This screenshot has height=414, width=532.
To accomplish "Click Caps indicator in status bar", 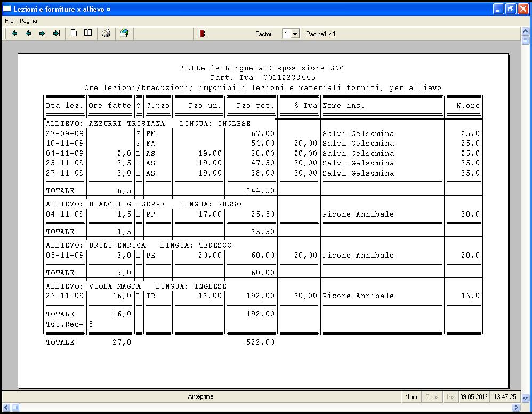I will (x=432, y=397).
